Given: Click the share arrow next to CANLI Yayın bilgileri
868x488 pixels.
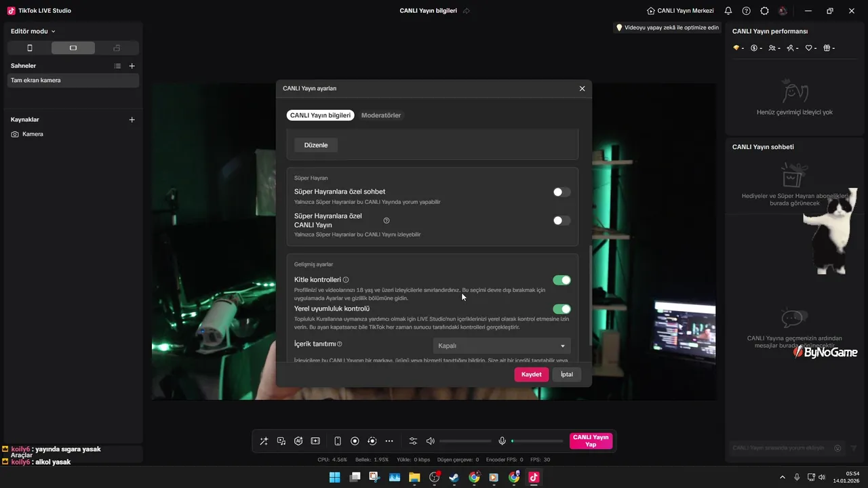Looking at the screenshot, I should [x=467, y=11].
